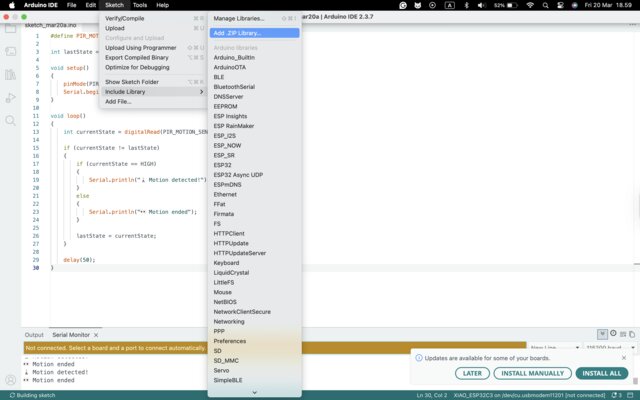This screenshot has height=400, width=640.
Task: Open the baud rate dropdown
Action: (610, 348)
